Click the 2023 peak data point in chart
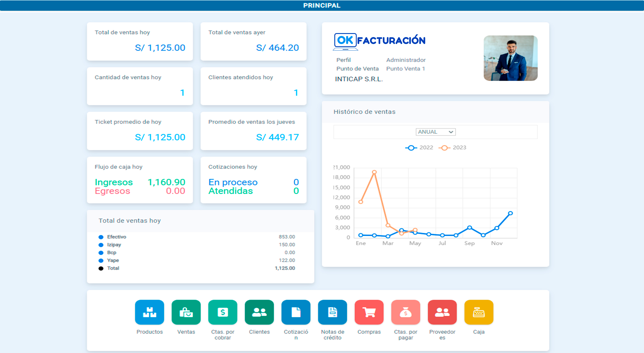The image size is (644, 353). [x=374, y=172]
